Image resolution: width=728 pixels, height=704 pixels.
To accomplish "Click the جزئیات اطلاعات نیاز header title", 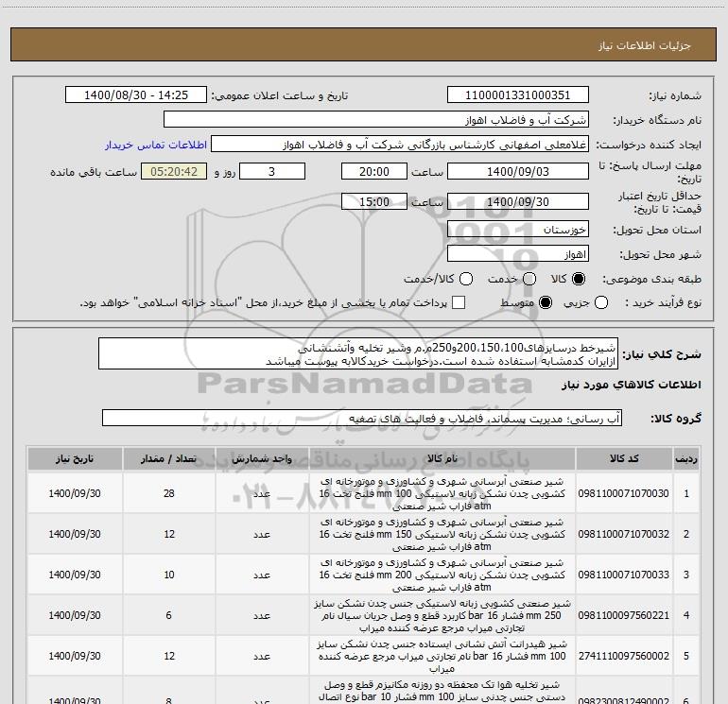I will coord(645,45).
